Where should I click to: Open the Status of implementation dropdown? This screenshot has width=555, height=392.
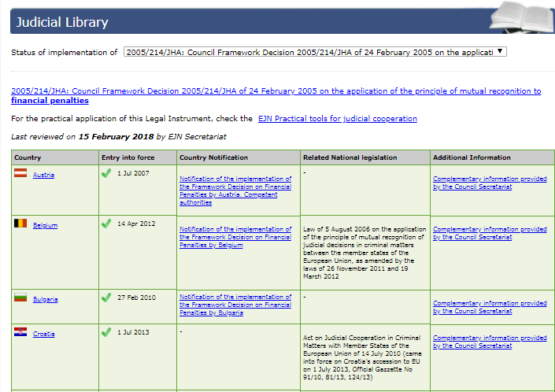point(316,53)
